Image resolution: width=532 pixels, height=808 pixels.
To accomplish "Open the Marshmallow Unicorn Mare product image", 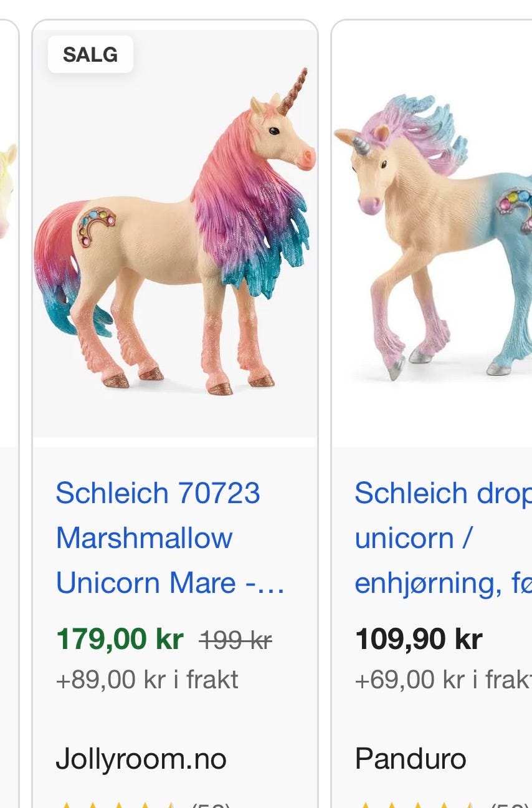I will 175,234.
